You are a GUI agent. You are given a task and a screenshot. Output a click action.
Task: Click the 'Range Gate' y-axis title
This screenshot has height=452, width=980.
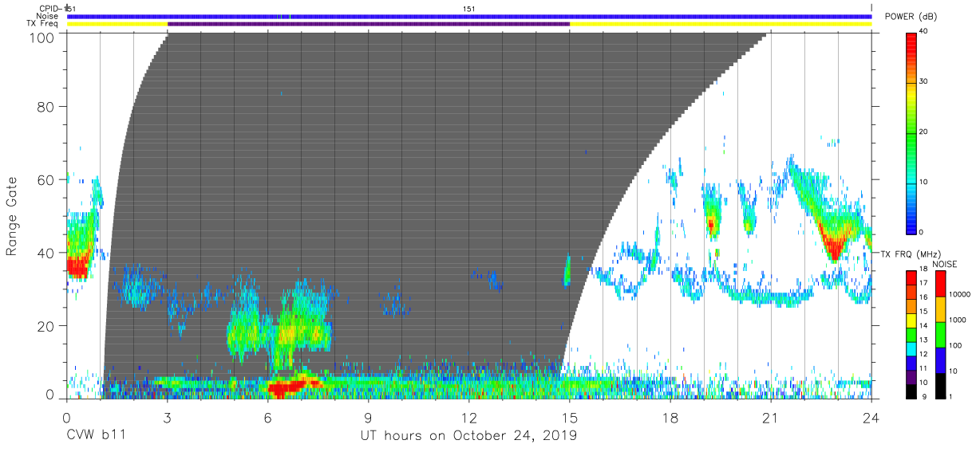point(12,217)
